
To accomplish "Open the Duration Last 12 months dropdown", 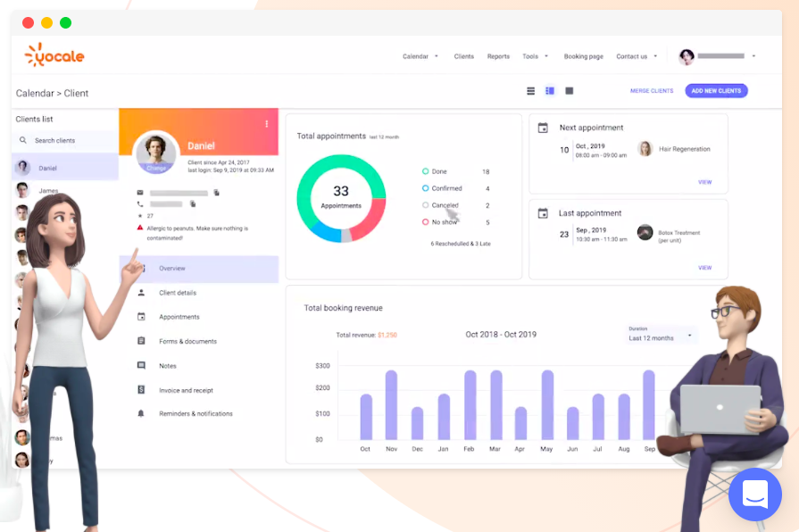I will point(661,335).
